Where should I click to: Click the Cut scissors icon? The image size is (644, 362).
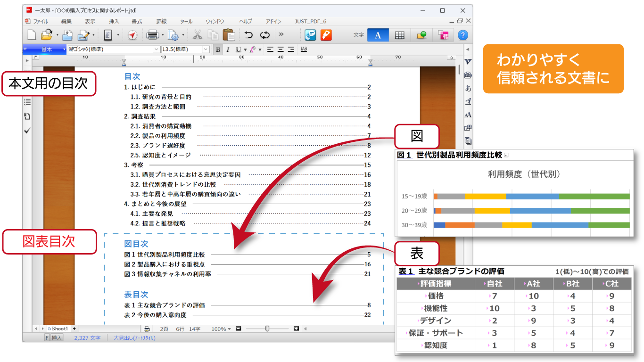(x=197, y=35)
